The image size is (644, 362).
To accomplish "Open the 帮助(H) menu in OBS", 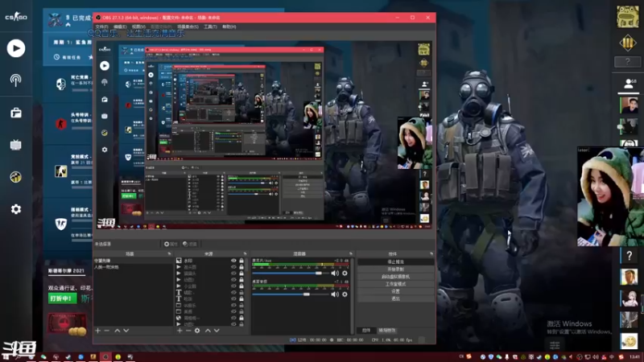I will [x=229, y=27].
